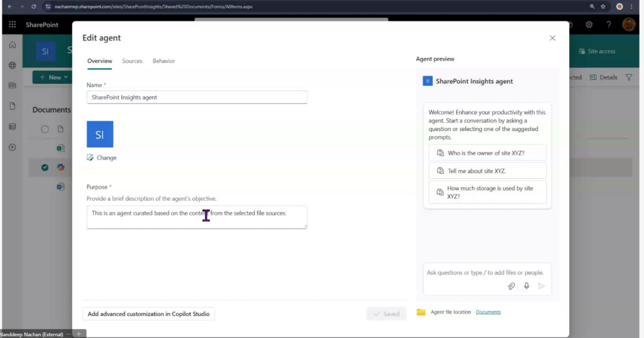Go back in the browser
644x338 pixels.
click(10, 6)
